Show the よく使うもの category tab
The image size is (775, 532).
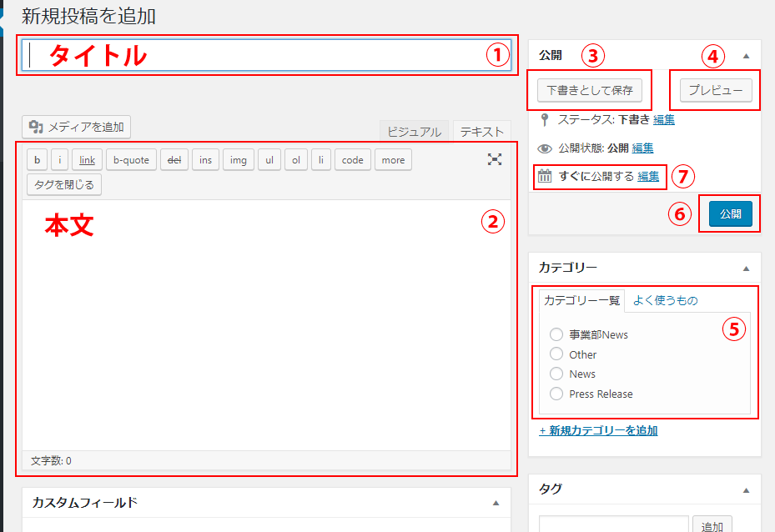click(665, 300)
